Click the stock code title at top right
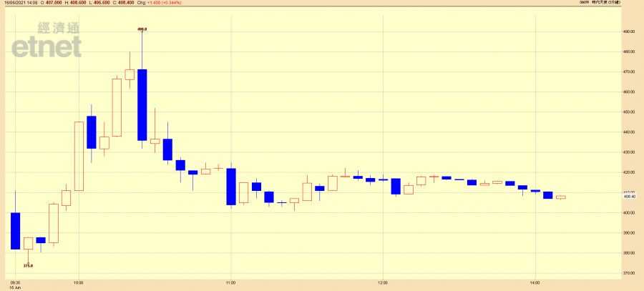The image size is (644, 291). [613, 3]
